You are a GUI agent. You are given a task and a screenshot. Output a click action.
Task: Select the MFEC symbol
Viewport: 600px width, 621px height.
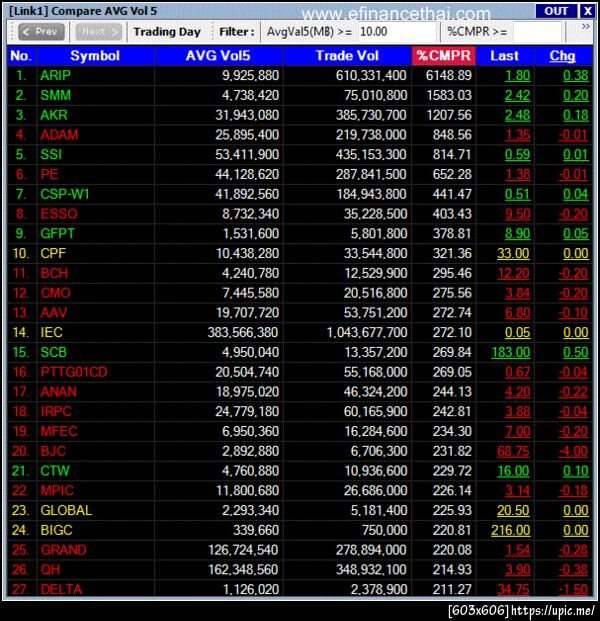59,431
